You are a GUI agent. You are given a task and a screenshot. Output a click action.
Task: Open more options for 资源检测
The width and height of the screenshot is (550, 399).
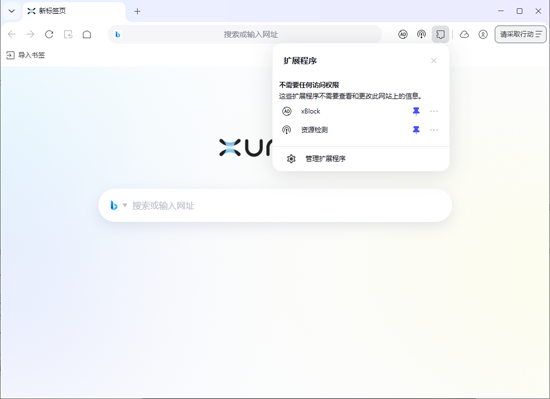(434, 130)
